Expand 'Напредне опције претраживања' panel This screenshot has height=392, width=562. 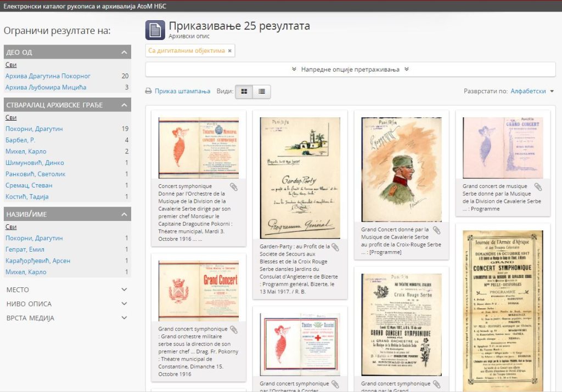(350, 70)
